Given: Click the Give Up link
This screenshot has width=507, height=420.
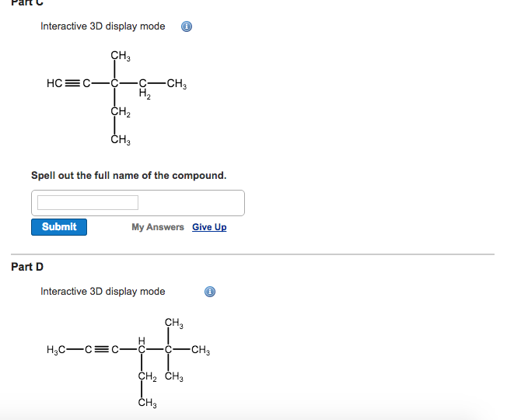Looking at the screenshot, I should (209, 227).
